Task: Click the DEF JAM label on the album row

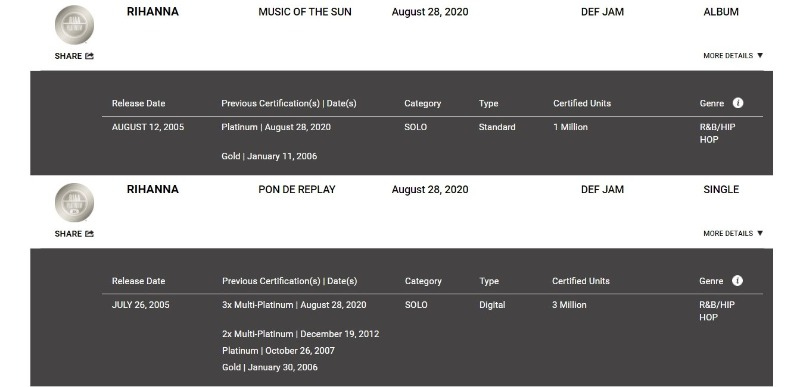Action: (602, 12)
